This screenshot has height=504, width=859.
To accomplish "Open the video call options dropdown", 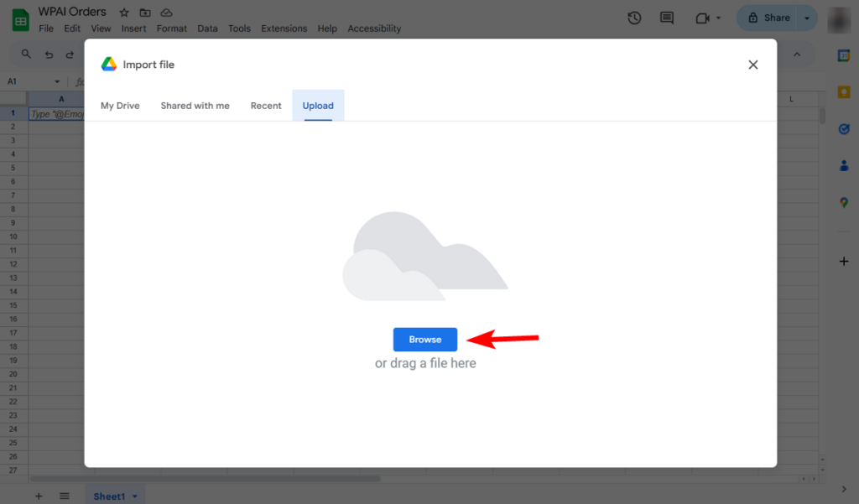I will click(717, 17).
